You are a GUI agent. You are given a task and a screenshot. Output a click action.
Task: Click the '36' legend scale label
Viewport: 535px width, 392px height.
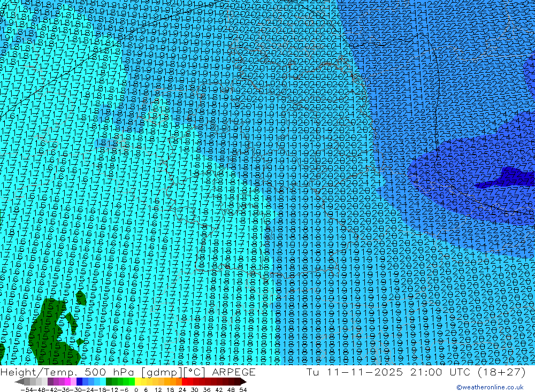[x=207, y=390]
